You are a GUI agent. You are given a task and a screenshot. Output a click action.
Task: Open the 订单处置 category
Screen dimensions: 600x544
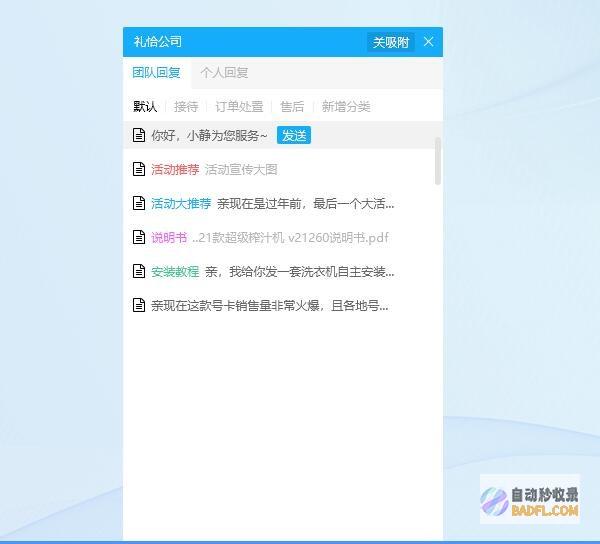tap(239, 106)
